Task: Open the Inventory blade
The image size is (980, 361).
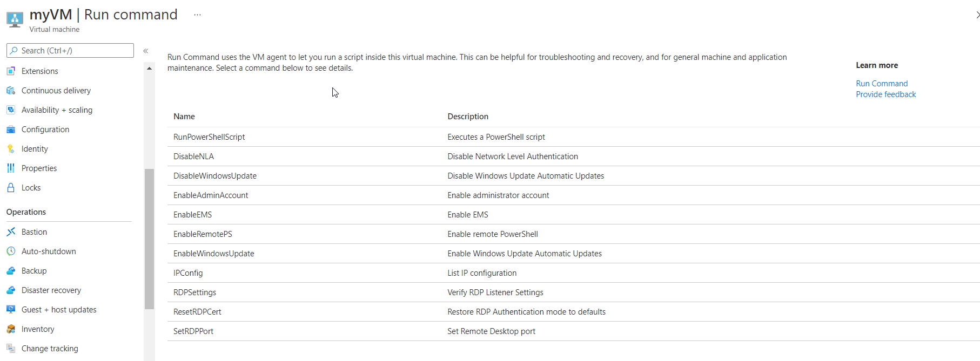Action: pyautogui.click(x=37, y=329)
